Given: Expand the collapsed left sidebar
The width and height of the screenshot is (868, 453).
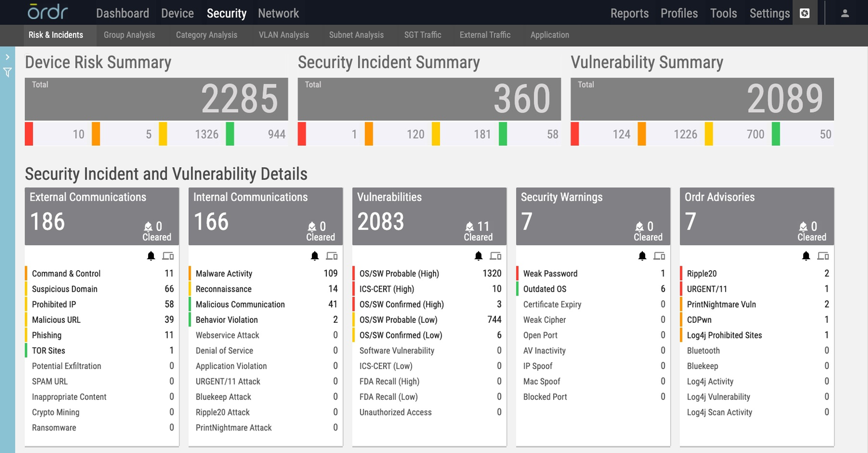Looking at the screenshot, I should coord(8,56).
